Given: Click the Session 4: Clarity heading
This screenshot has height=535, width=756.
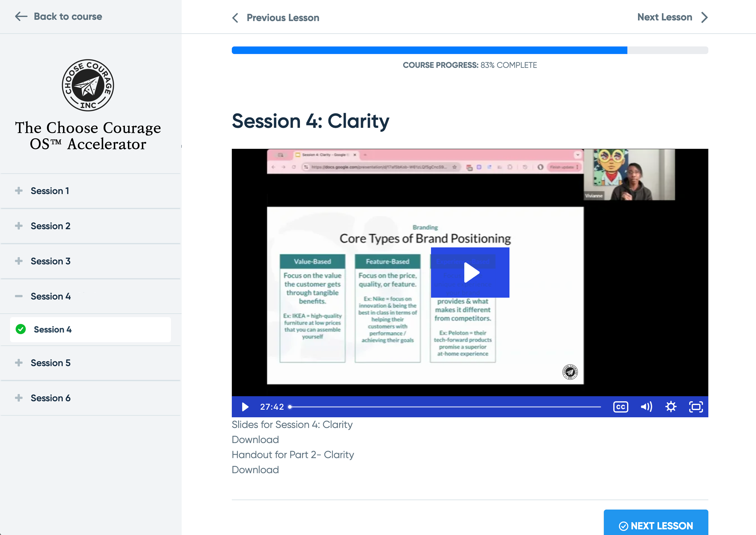Looking at the screenshot, I should [310, 121].
